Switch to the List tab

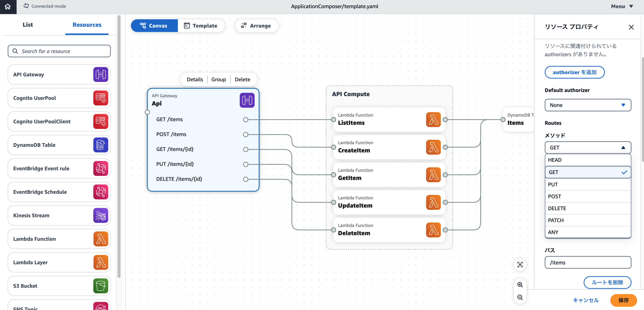28,25
